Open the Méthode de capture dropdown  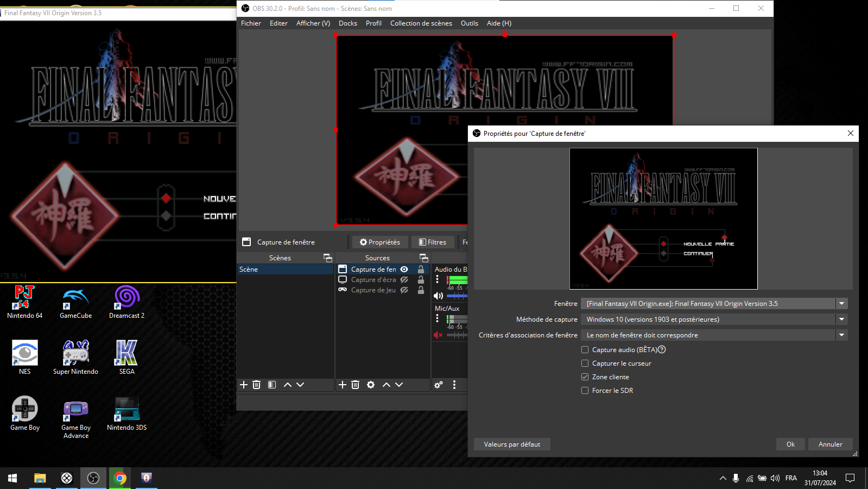[x=714, y=319]
